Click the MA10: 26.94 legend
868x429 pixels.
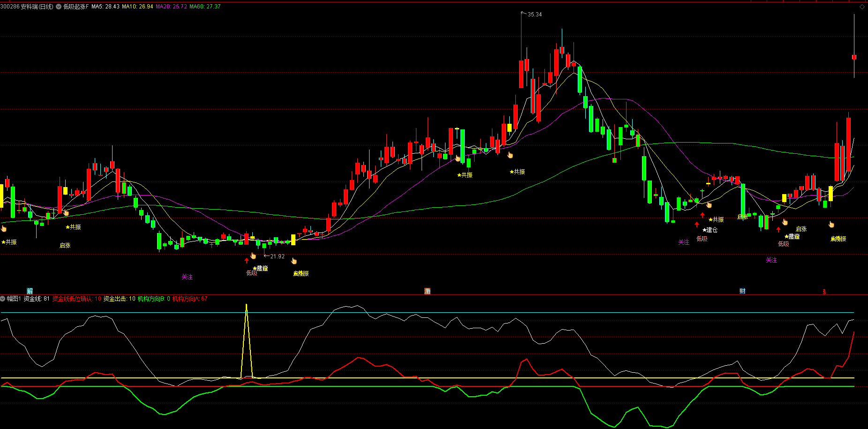coord(138,7)
